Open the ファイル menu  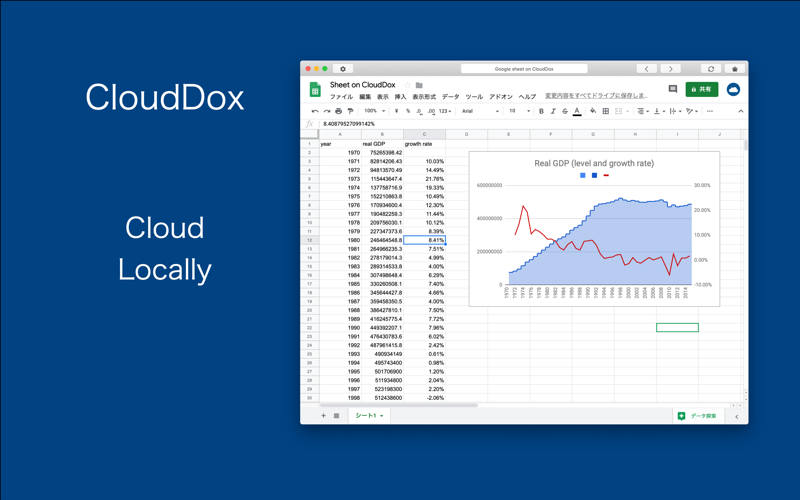pos(341,96)
